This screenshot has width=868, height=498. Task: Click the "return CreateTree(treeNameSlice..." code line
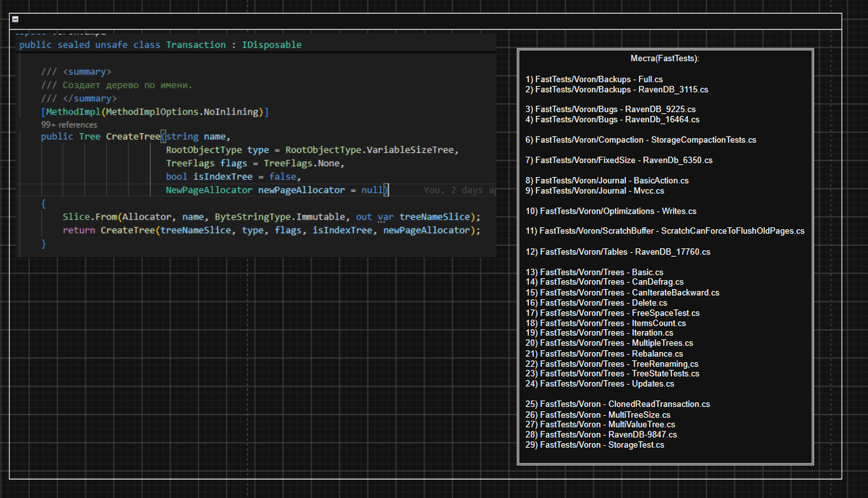[x=271, y=231]
